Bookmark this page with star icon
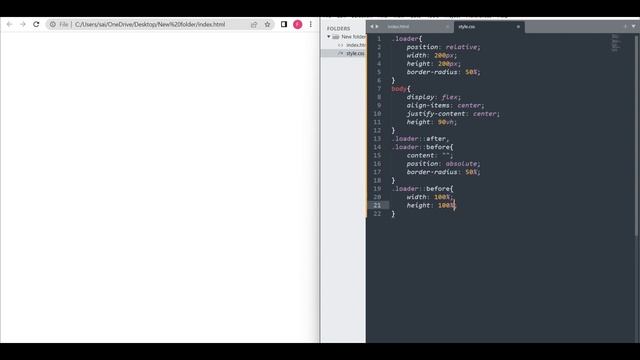The height and width of the screenshot is (360, 640). [x=267, y=24]
